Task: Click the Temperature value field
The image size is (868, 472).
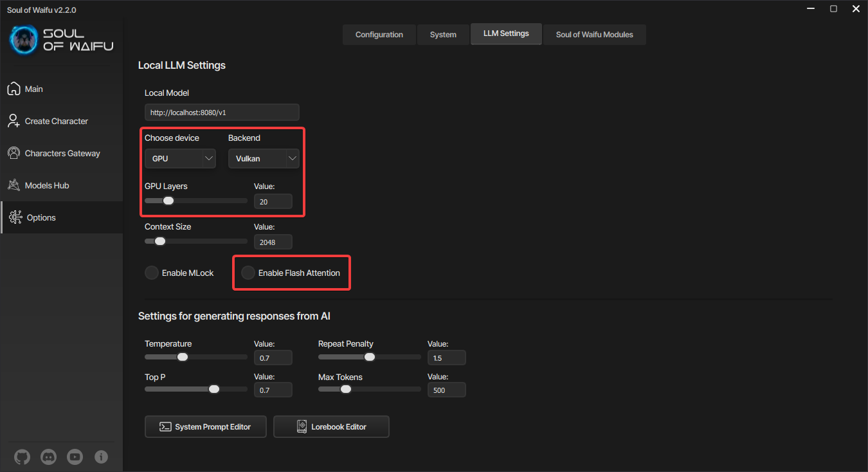Action: pyautogui.click(x=273, y=358)
